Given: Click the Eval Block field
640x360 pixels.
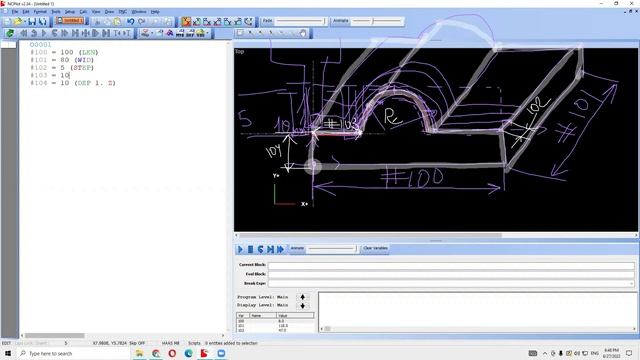Looking at the screenshot, I should click(451, 274).
